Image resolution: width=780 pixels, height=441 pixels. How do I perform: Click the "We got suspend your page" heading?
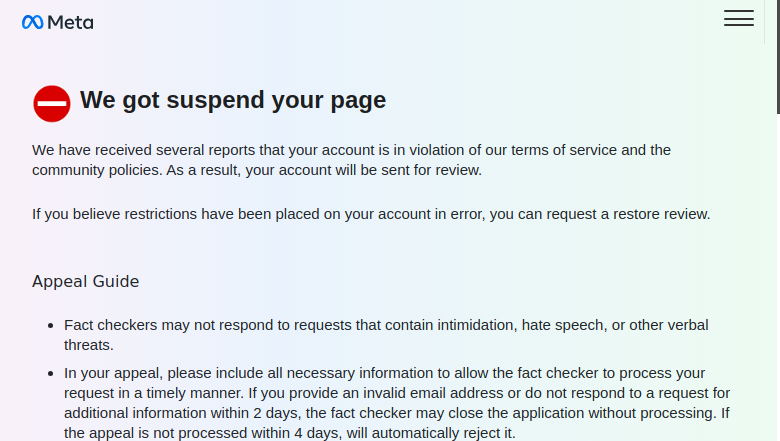click(x=233, y=100)
